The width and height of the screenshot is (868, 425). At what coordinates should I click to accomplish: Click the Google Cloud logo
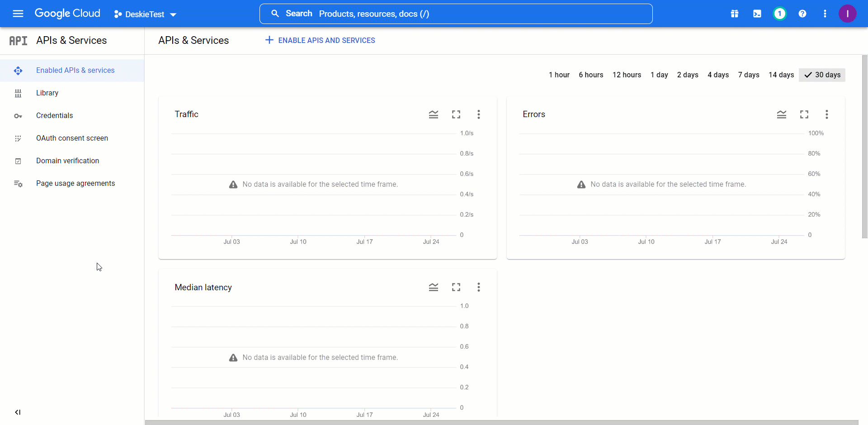click(67, 14)
